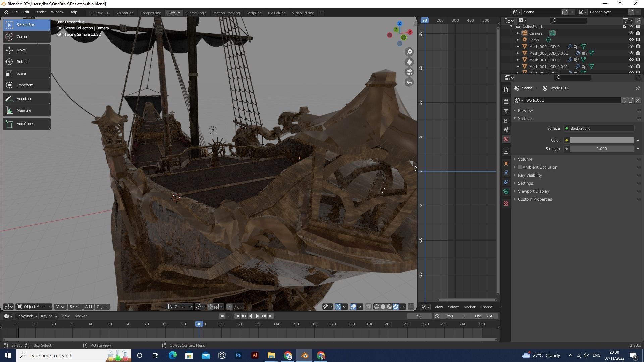Switch to solid viewport shading
Viewport: 644px width, 362px height.
point(383,307)
